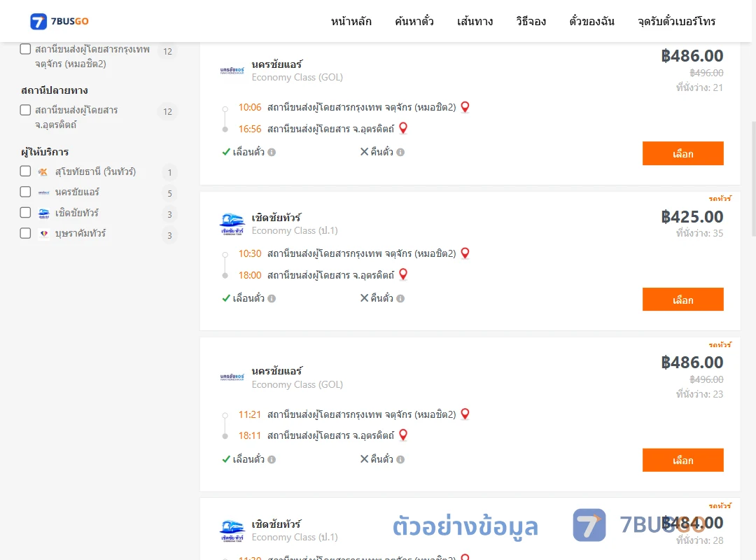Click the คืนตั๋ว info icon on the 11:21 trip
Screen dimensions: 756x560
pyautogui.click(x=400, y=460)
